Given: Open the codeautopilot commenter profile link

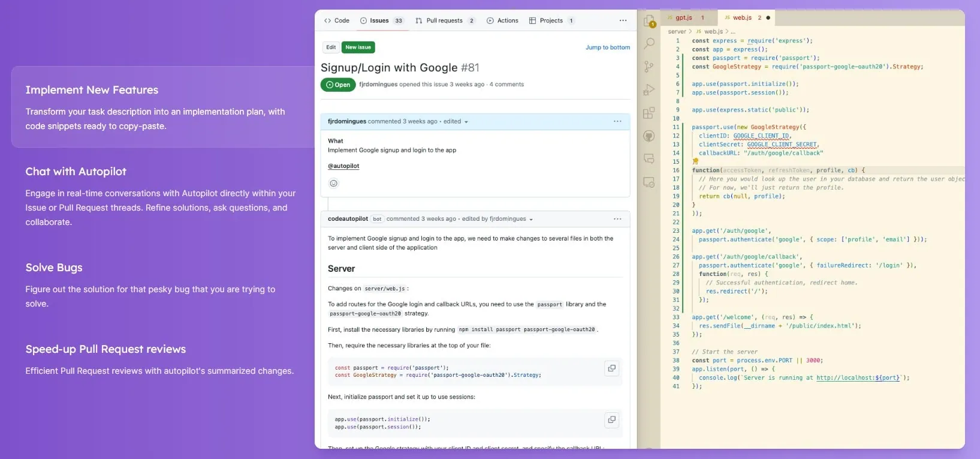Looking at the screenshot, I should click(348, 219).
